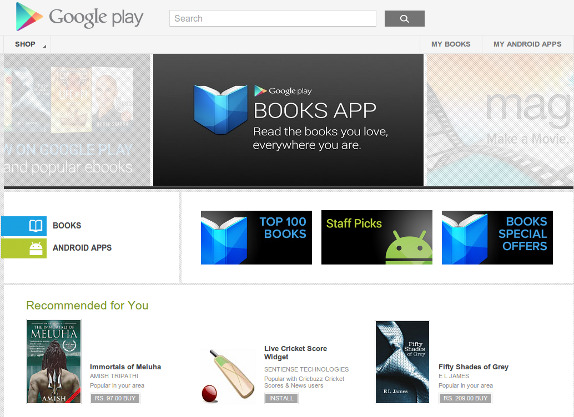Buy Immortals of Meluha book

[115, 398]
